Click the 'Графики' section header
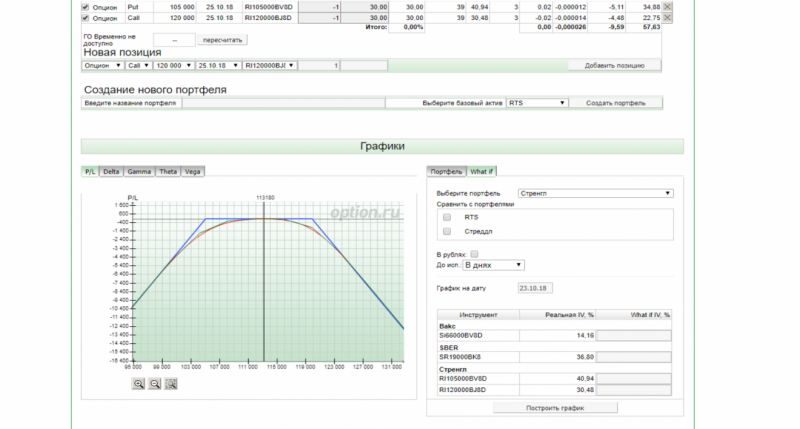The image size is (800, 429). click(x=382, y=146)
